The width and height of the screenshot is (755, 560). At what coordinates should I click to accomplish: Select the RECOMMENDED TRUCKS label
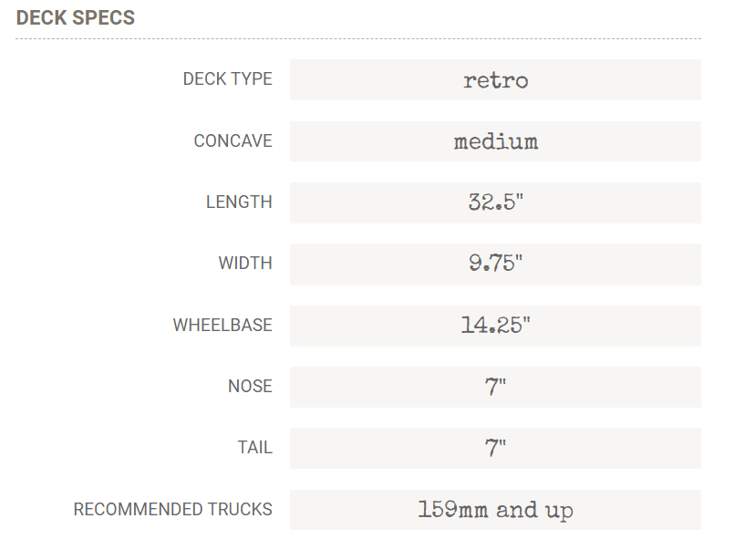pos(173,510)
